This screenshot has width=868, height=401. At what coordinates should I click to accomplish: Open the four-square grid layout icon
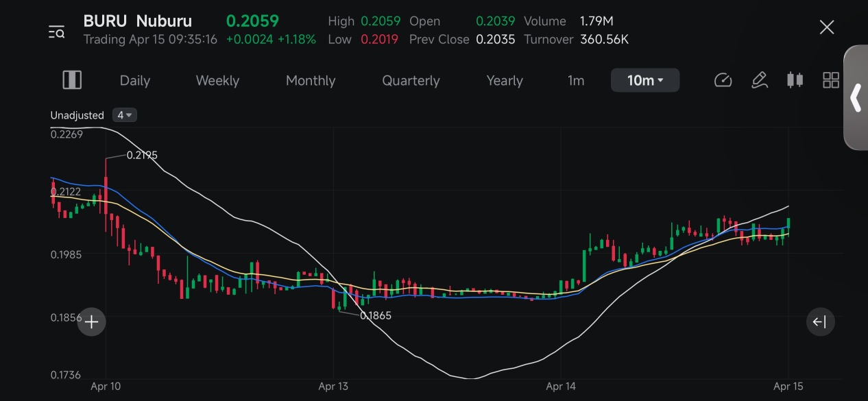click(831, 80)
